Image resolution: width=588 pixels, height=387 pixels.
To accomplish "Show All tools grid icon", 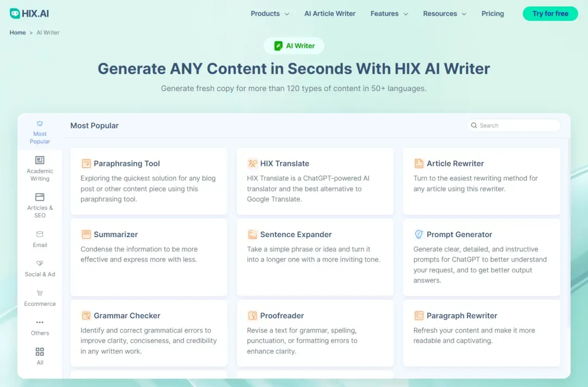I will [x=40, y=352].
